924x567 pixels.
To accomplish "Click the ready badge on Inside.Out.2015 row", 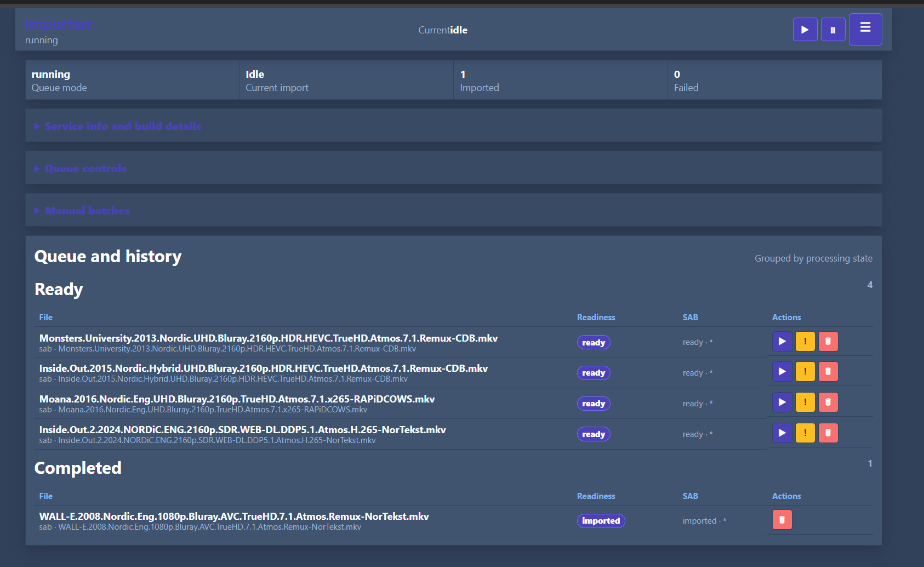I will click(x=594, y=373).
